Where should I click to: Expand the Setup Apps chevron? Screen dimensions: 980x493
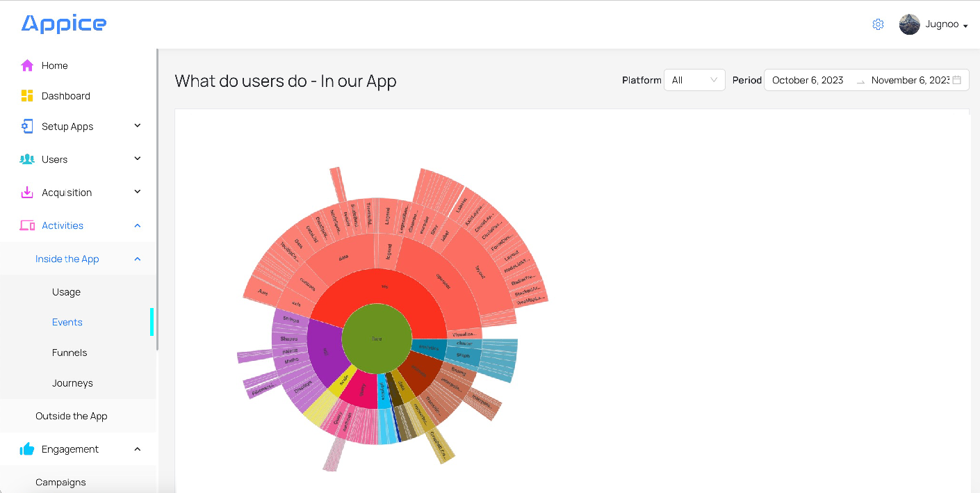[x=138, y=126]
